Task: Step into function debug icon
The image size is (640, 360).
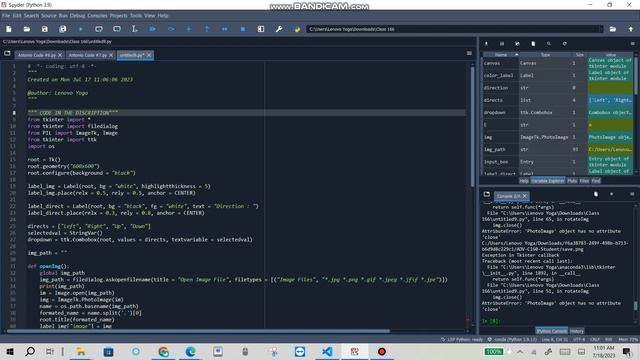Action: [189, 29]
